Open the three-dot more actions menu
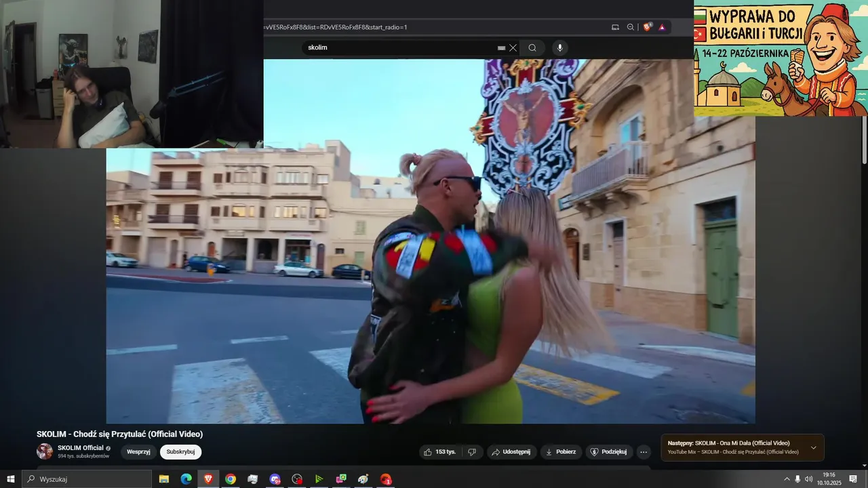 tap(644, 452)
